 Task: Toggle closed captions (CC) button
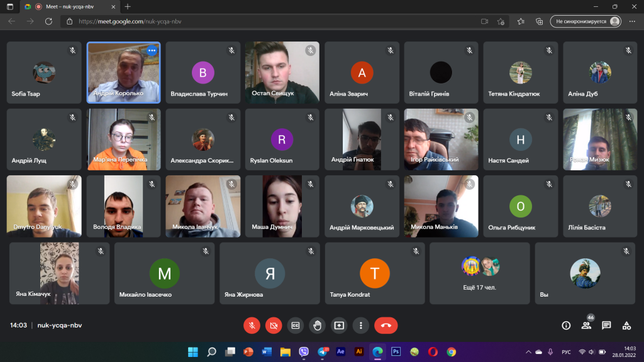(x=296, y=325)
